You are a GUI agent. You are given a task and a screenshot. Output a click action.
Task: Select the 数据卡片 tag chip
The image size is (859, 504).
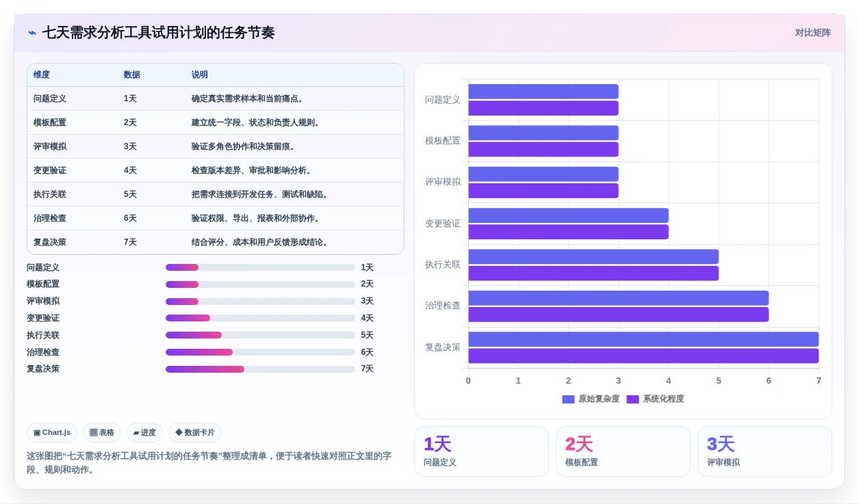195,432
